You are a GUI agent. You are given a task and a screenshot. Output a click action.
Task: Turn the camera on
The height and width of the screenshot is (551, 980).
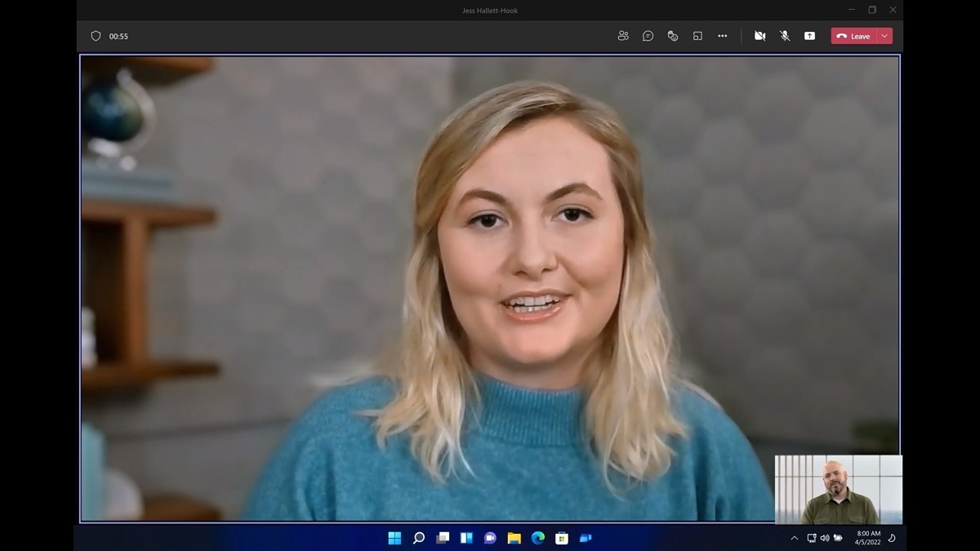759,36
